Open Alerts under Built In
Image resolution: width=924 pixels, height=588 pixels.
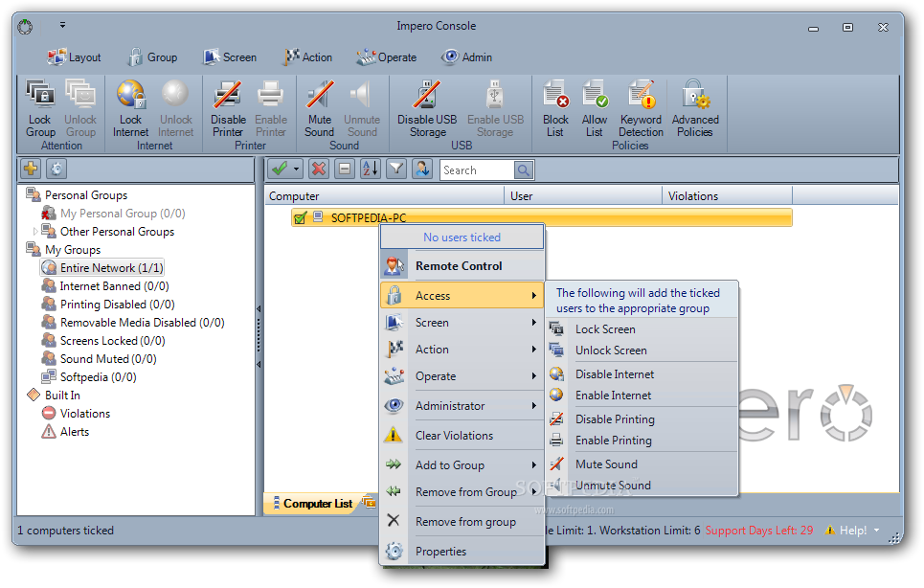(x=65, y=432)
